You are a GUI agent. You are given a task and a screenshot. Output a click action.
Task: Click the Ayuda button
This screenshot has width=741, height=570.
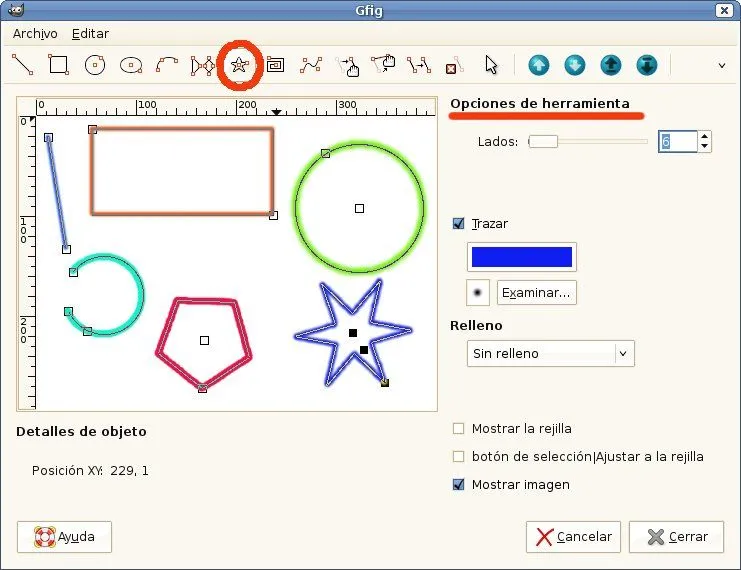click(64, 537)
